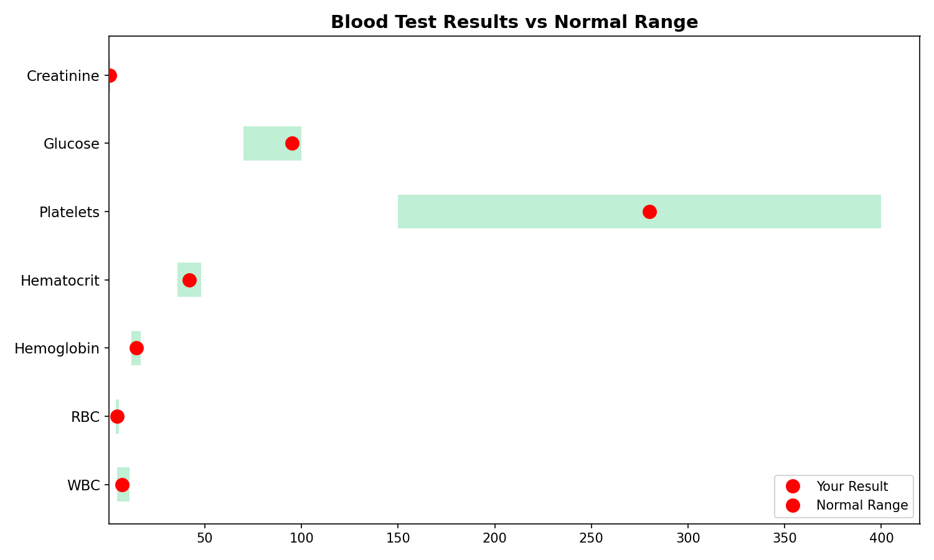Screen dimensions: 934x560
Task: Click the 400 tick label on x-axis
Action: click(880, 538)
